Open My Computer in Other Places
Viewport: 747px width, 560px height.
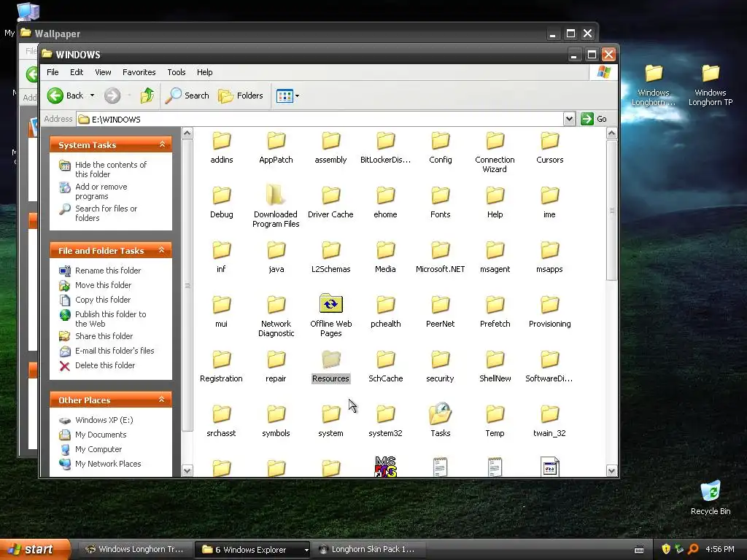click(x=98, y=449)
